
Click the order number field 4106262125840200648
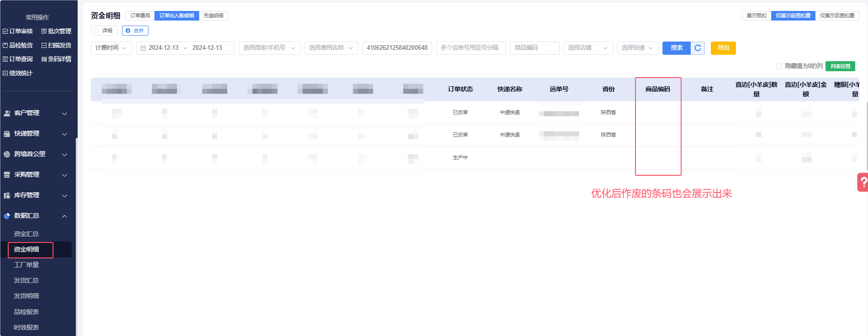point(397,48)
